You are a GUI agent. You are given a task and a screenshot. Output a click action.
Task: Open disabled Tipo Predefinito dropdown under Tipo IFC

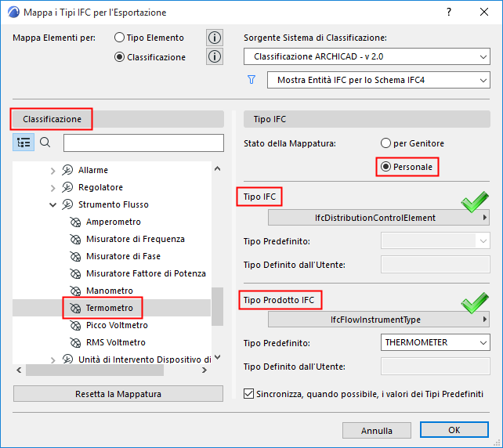click(436, 240)
